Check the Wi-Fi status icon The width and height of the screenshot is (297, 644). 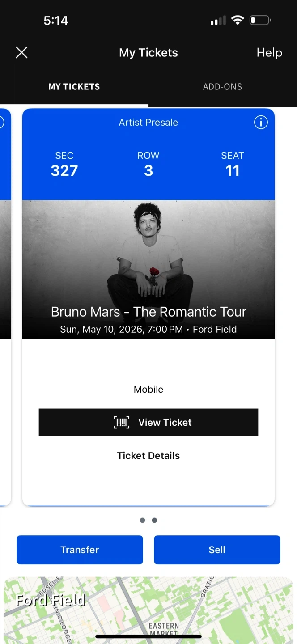238,20
